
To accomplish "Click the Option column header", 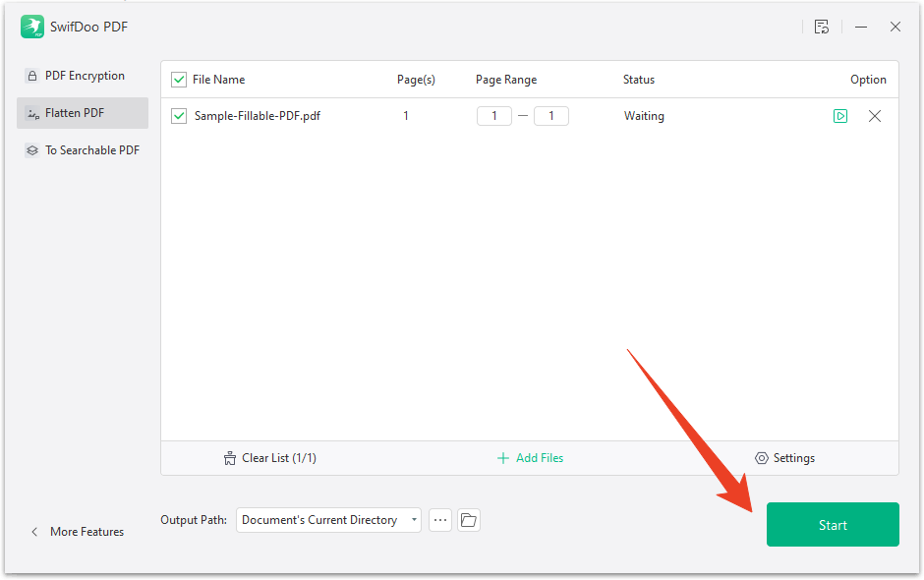I will coord(868,80).
